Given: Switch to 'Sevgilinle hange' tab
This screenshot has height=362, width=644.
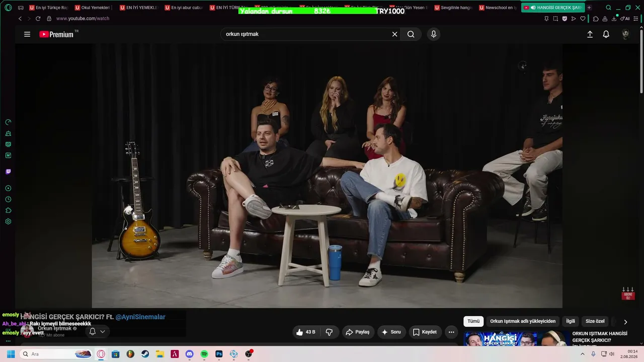Looking at the screenshot, I should click(x=453, y=8).
